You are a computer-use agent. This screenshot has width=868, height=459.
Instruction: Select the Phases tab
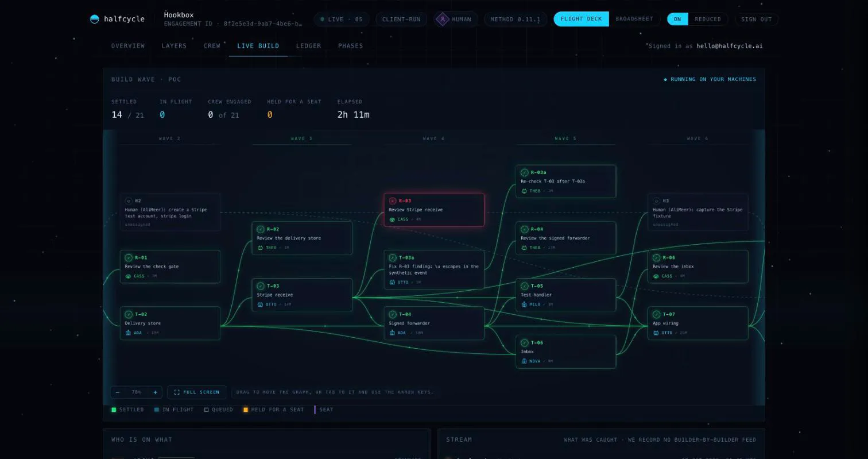pos(351,46)
